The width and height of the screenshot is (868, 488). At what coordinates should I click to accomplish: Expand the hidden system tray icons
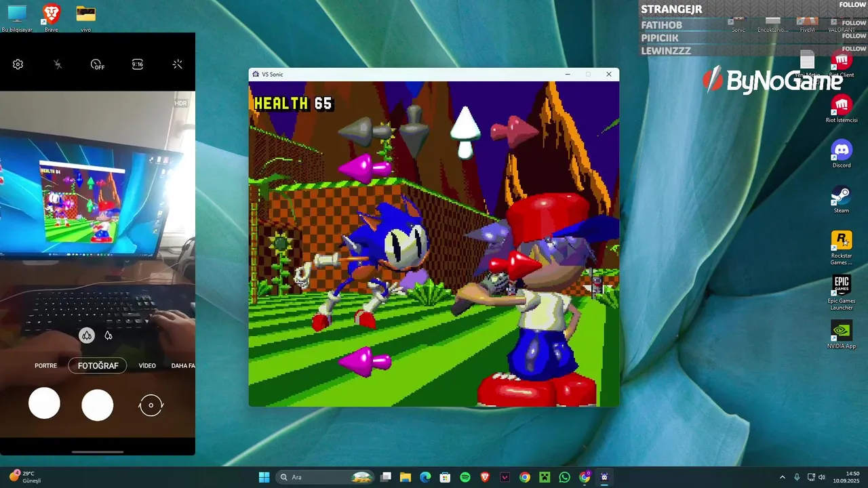point(782,477)
